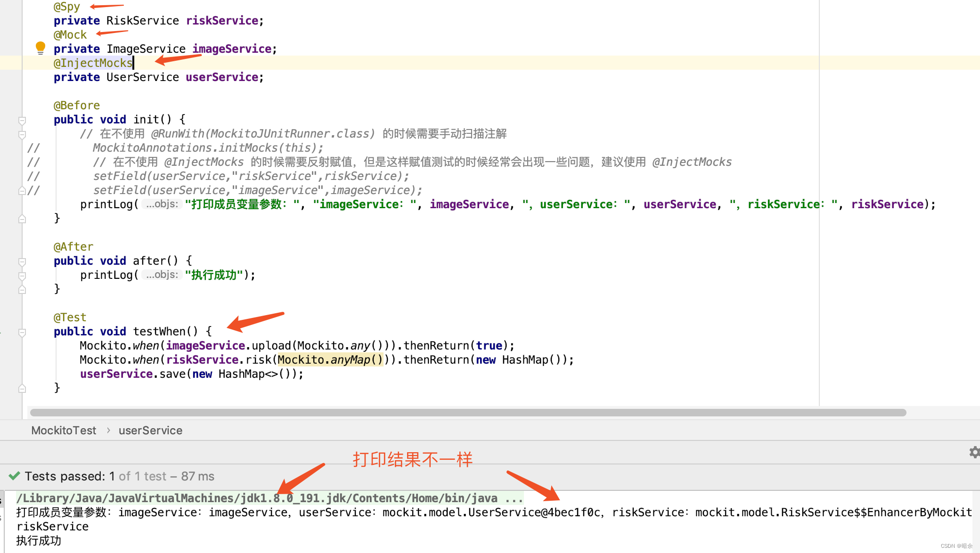Click the breadcrumb chevron separator after MockitoTest
Screen dimensions: 980x553
tap(108, 430)
